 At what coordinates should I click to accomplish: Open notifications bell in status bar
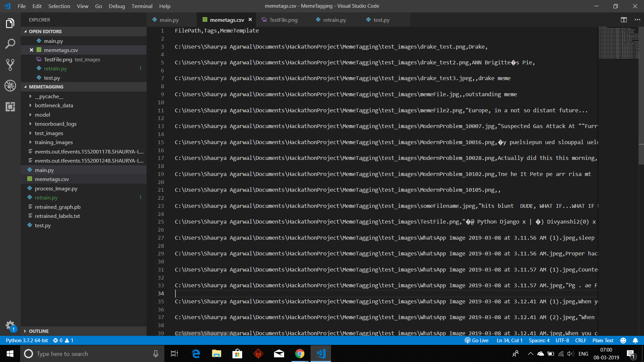coord(635,341)
